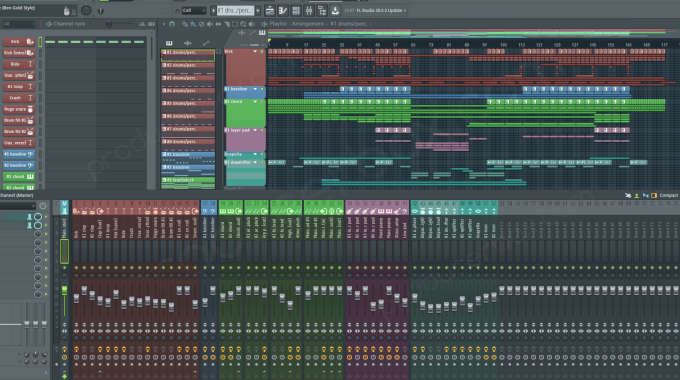Click the Kick channel sampler icon
Viewport: 680px width, 380px height.
30,42
